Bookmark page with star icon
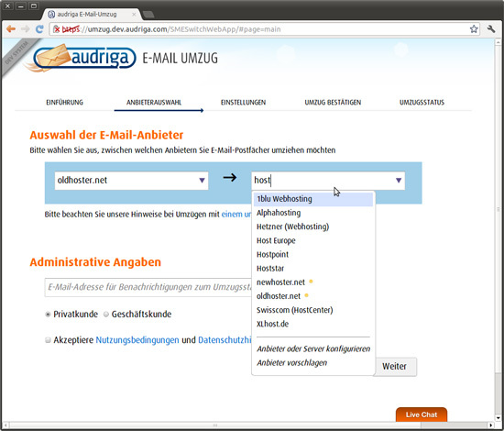This screenshot has height=431, width=504. point(474,29)
